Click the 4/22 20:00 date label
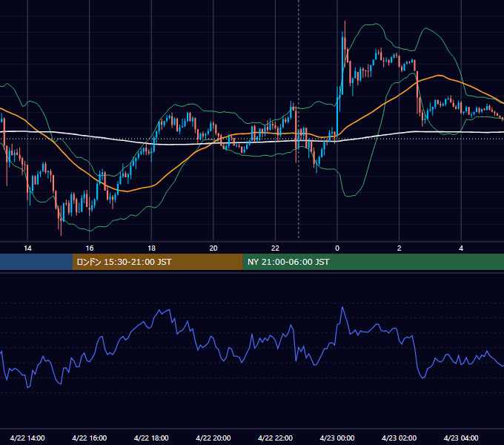The width and height of the screenshot is (504, 445). (x=213, y=438)
